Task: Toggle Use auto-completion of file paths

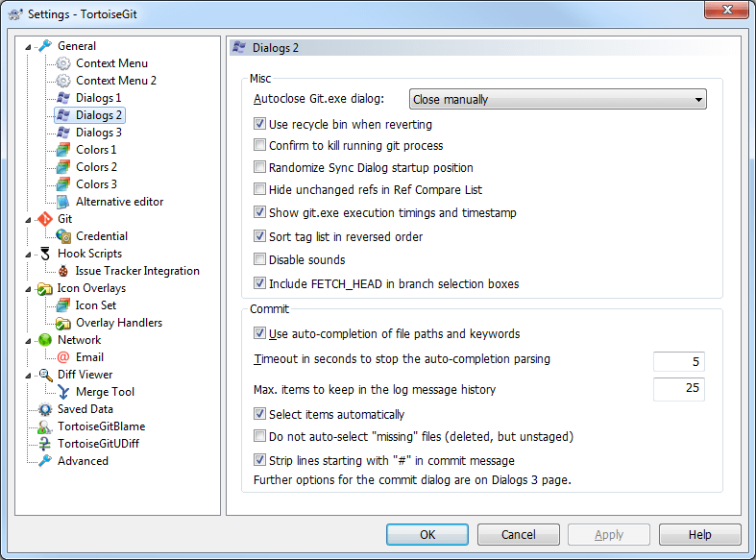Action: (260, 333)
